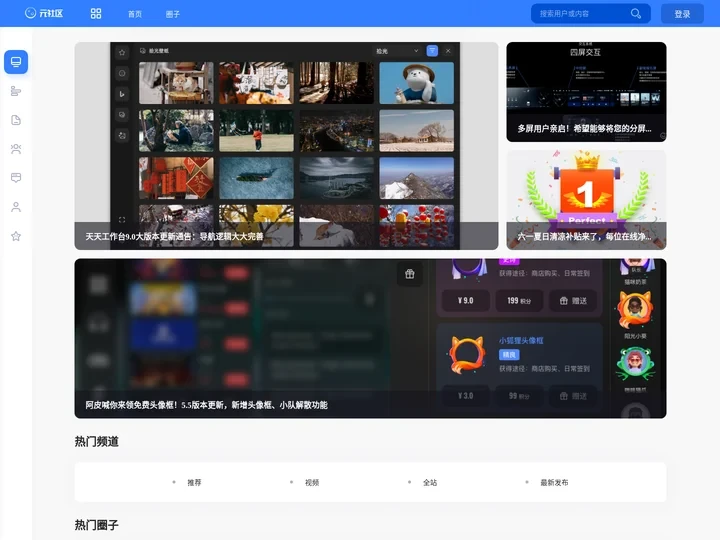Viewport: 720px width, 540px height.
Task: Close the wallpaper panel with X
Action: 448,51
